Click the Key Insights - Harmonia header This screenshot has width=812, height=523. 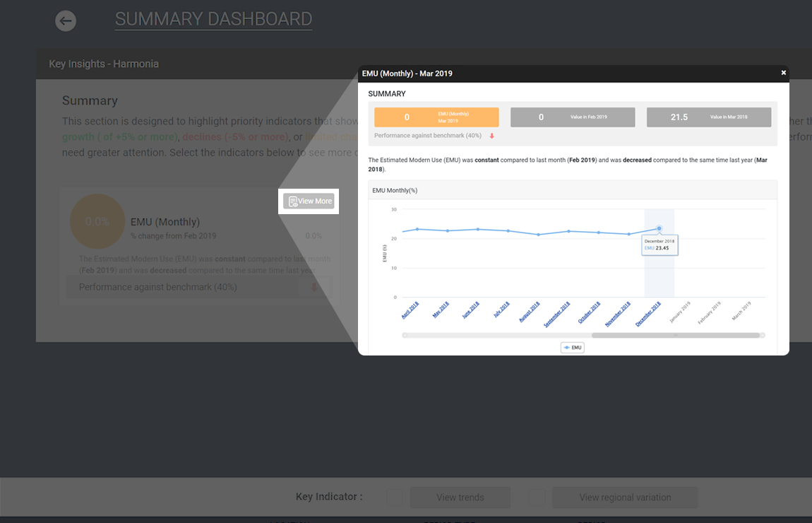[x=104, y=64]
